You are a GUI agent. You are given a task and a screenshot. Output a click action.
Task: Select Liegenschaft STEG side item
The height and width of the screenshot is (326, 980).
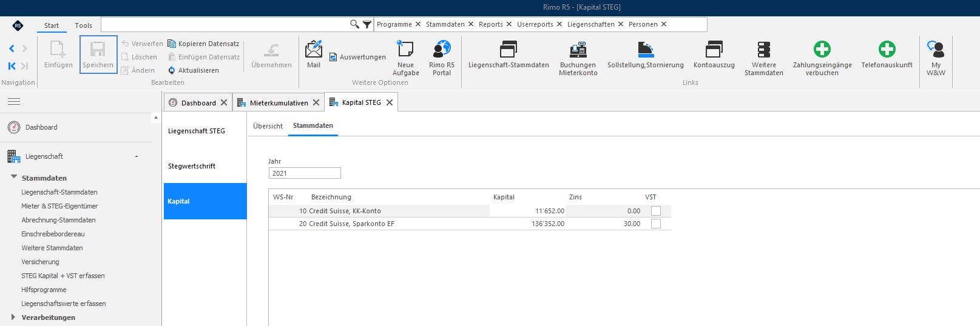tap(205, 131)
